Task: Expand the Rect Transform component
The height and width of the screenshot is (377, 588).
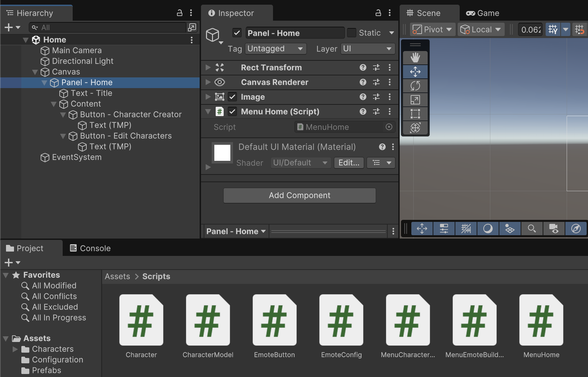Action: 208,68
